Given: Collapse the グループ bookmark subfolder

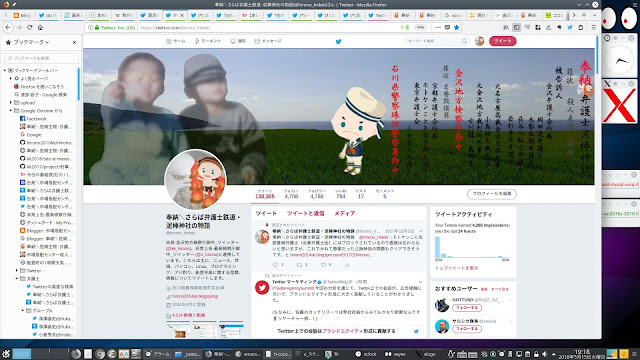Looking at the screenshot, I should tap(23, 311).
